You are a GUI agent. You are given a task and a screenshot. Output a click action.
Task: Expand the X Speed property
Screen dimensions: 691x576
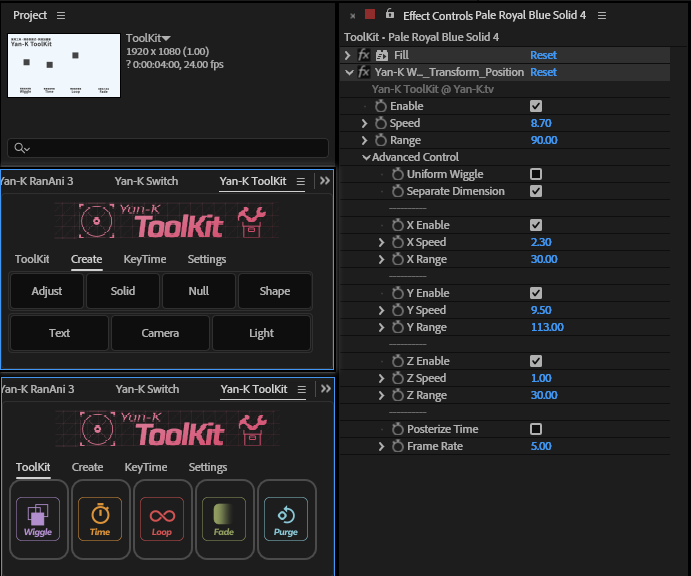(x=381, y=242)
